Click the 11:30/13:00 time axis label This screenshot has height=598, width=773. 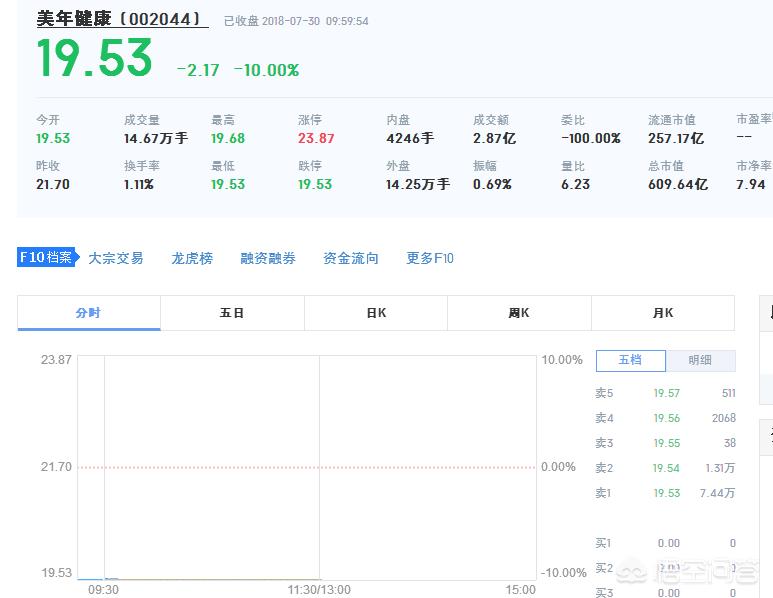[319, 590]
